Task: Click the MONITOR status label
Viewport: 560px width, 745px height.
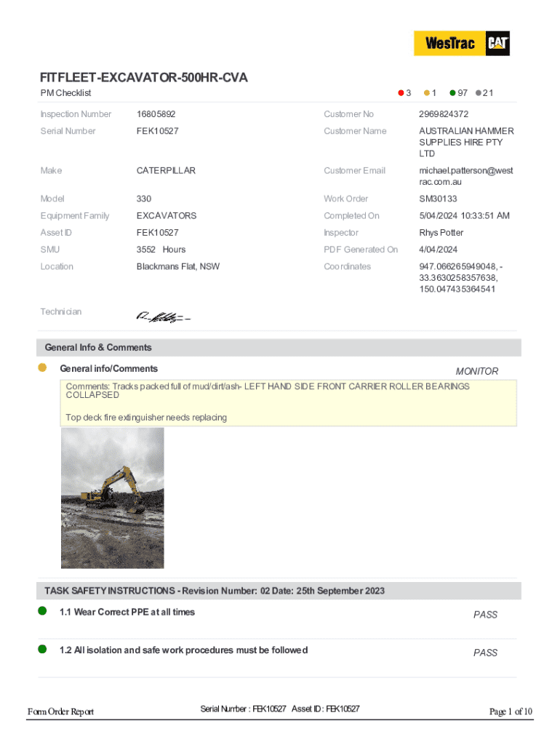Action: 476,371
